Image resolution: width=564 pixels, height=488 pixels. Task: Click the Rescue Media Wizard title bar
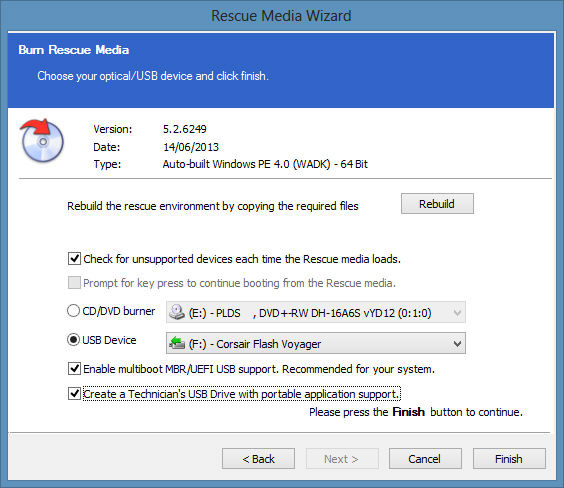coord(281,16)
